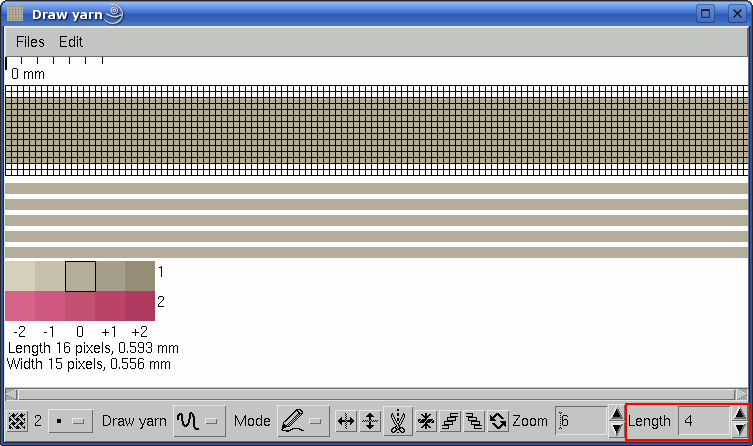The width and height of the screenshot is (753, 446).
Task: Click the weave pattern icon in bottom-left corner
Action: 17,421
